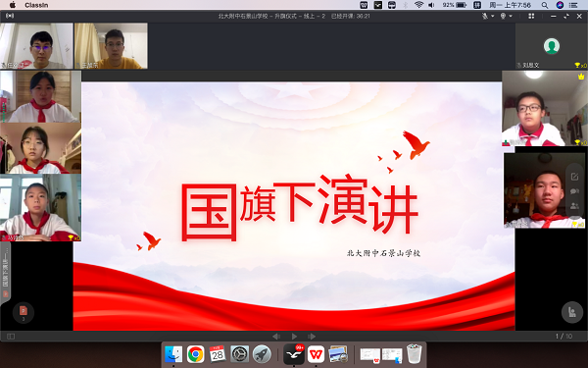Click the yellow crown icon
This screenshot has height=368, width=588.
[581, 77]
